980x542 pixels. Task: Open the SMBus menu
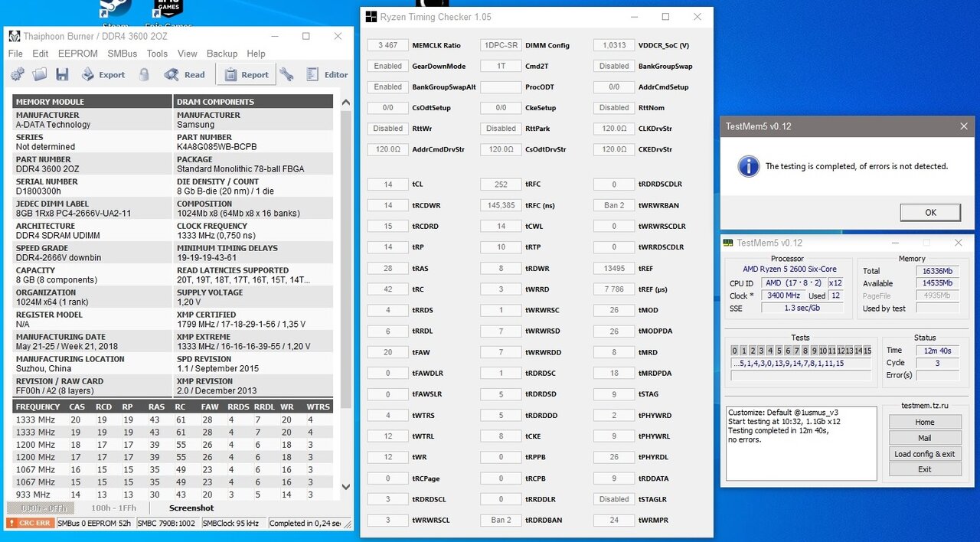(122, 54)
